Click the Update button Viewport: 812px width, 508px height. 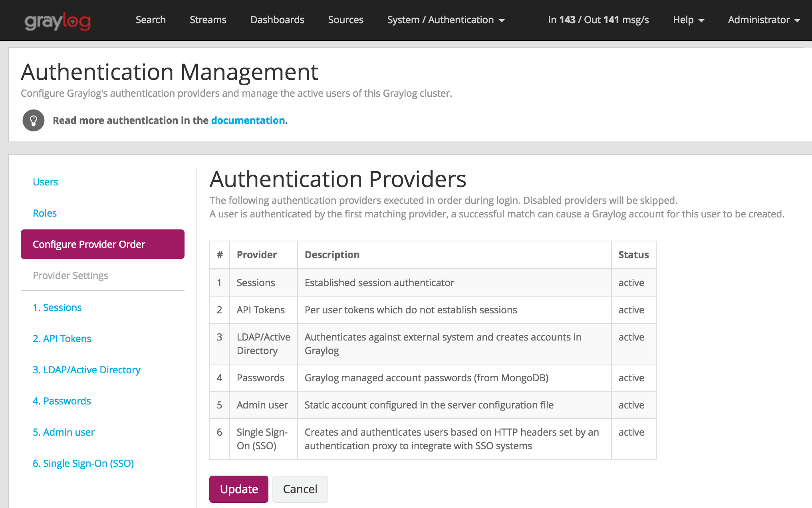click(239, 489)
